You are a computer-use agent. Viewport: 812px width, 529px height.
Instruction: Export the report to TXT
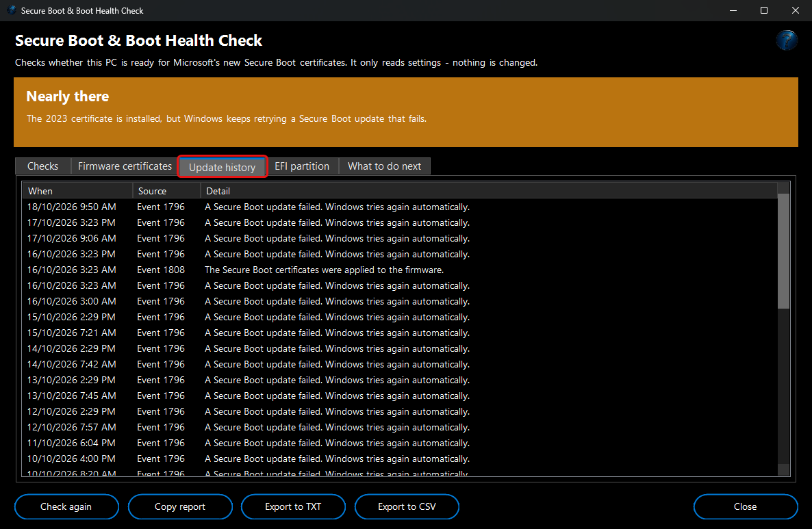pos(293,506)
